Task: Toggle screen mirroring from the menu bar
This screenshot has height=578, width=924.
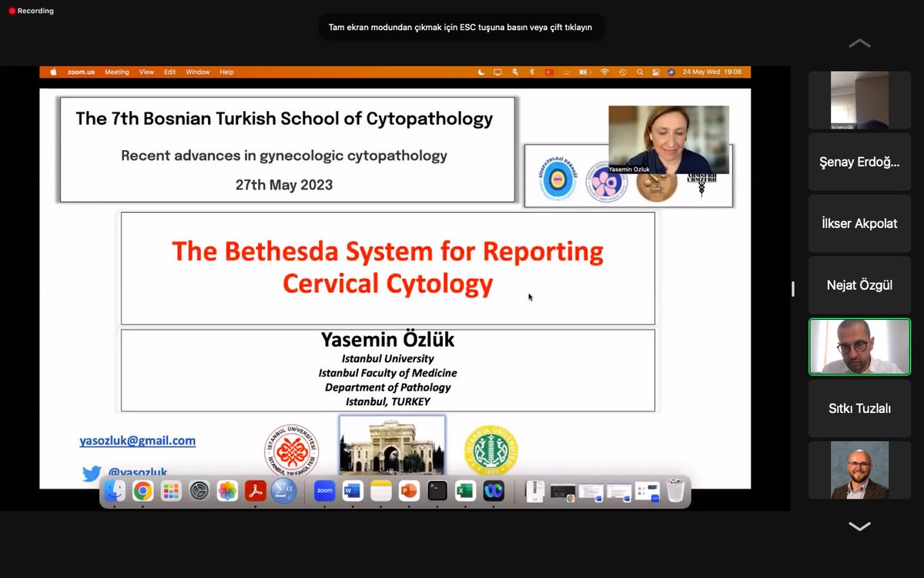Action: click(497, 72)
